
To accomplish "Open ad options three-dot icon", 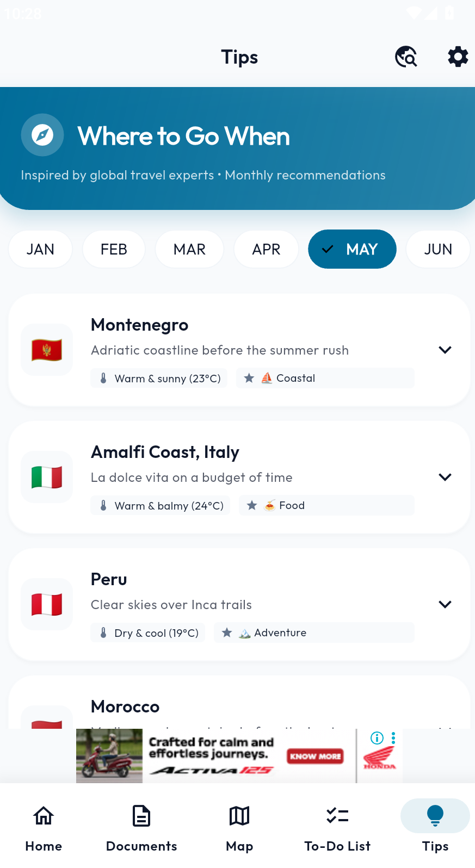I will pyautogui.click(x=393, y=738).
